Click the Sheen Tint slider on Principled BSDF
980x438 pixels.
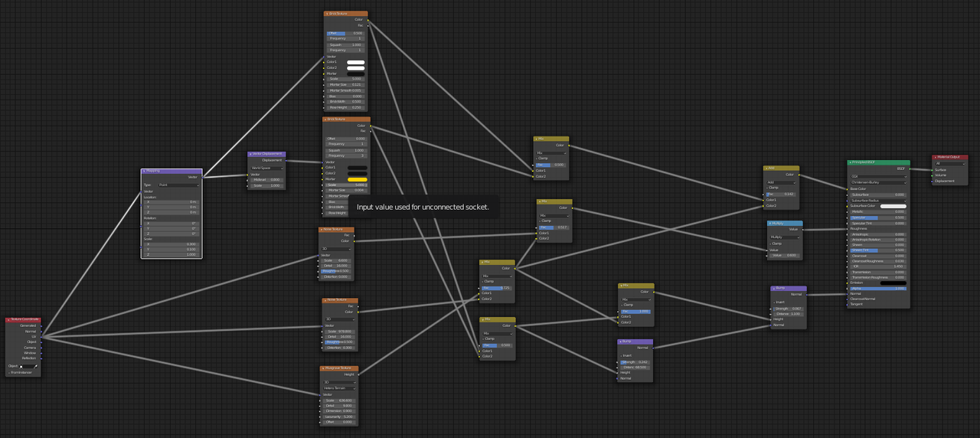tap(878, 250)
